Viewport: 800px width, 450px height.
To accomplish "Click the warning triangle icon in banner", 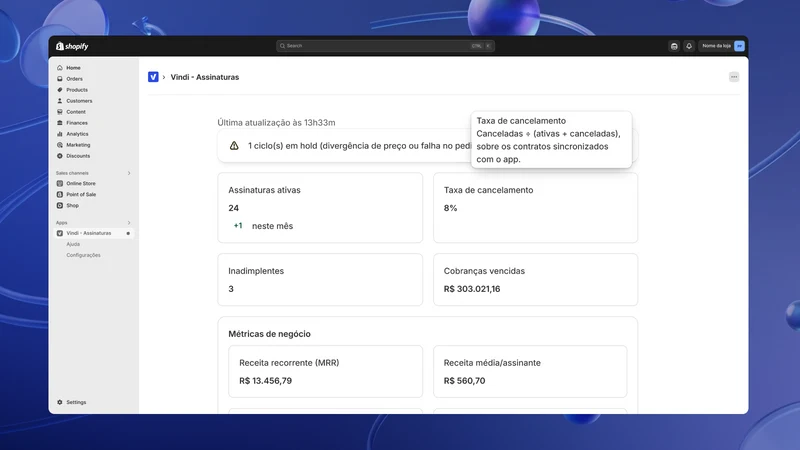I will pyautogui.click(x=234, y=146).
